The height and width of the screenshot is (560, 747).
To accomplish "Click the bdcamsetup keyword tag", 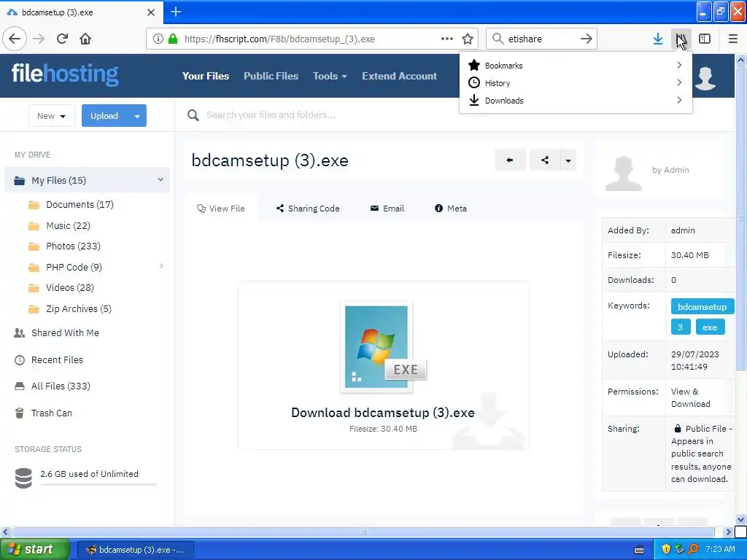I will [703, 307].
